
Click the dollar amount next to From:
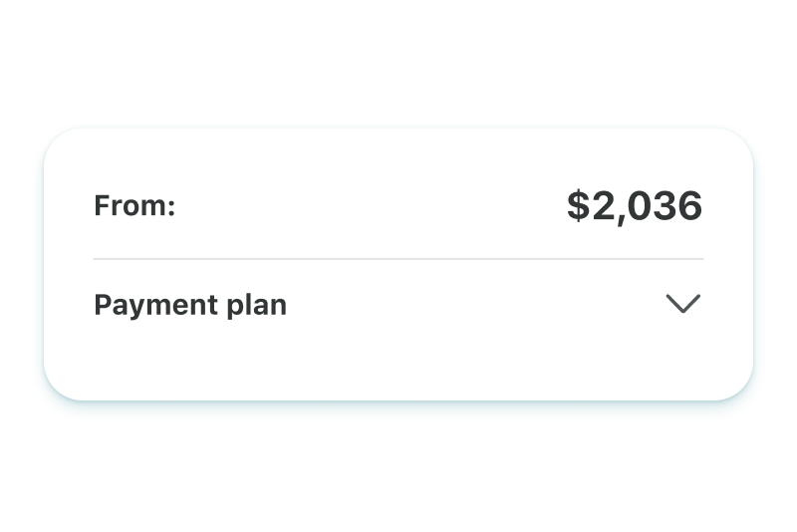coord(635,206)
